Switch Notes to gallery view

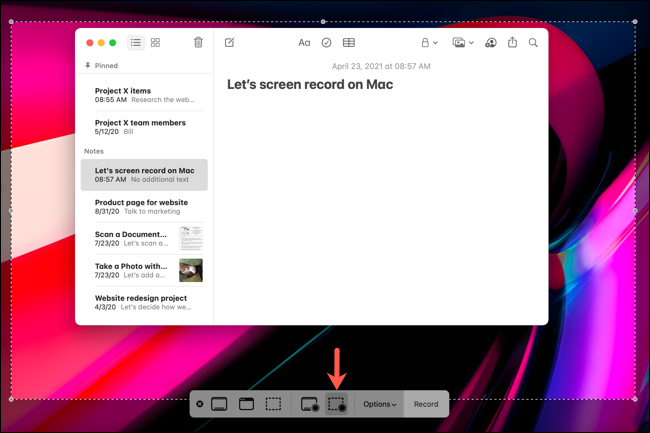(156, 43)
